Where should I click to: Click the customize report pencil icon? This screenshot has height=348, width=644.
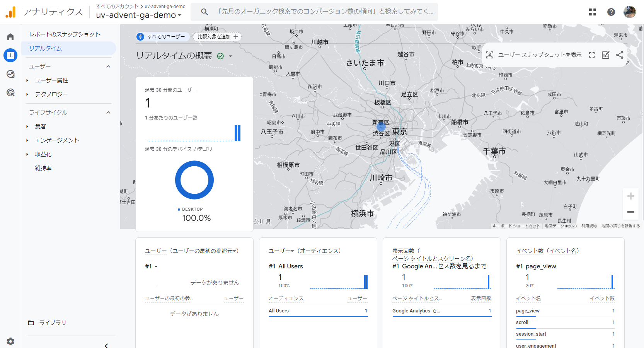[x=606, y=55]
